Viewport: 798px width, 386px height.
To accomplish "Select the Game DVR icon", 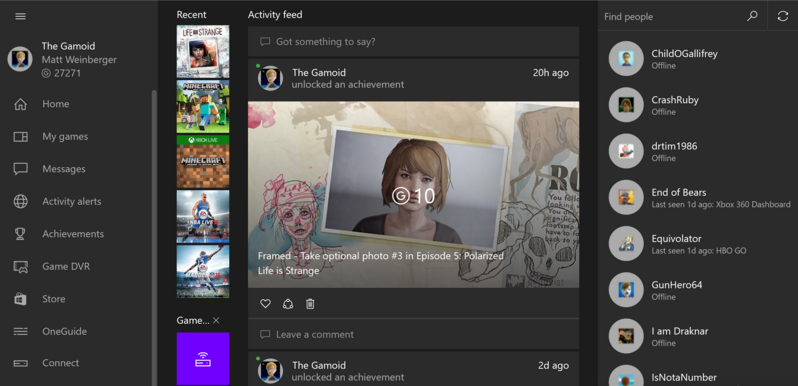I will (x=20, y=266).
